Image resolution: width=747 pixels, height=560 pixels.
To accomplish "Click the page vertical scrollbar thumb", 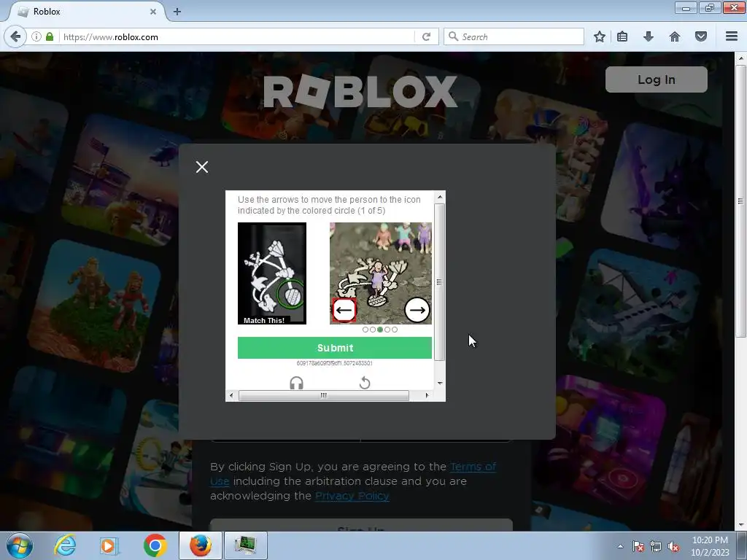I will pos(740,201).
